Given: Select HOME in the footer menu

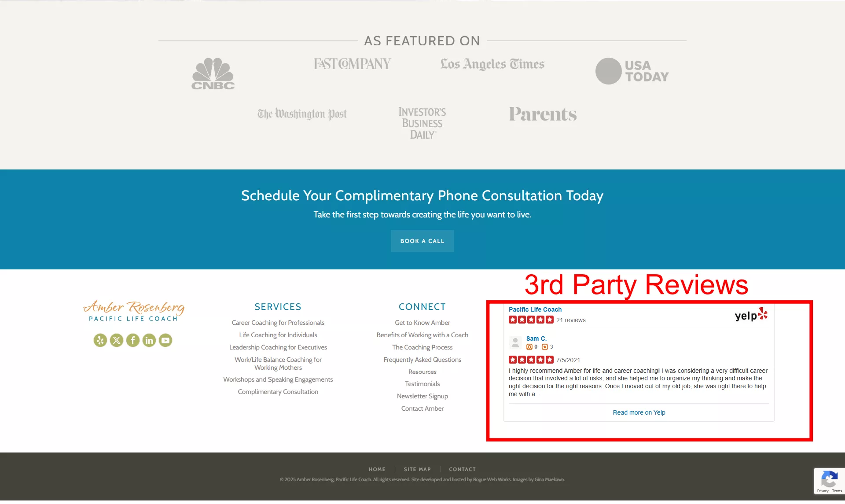Looking at the screenshot, I should (377, 469).
